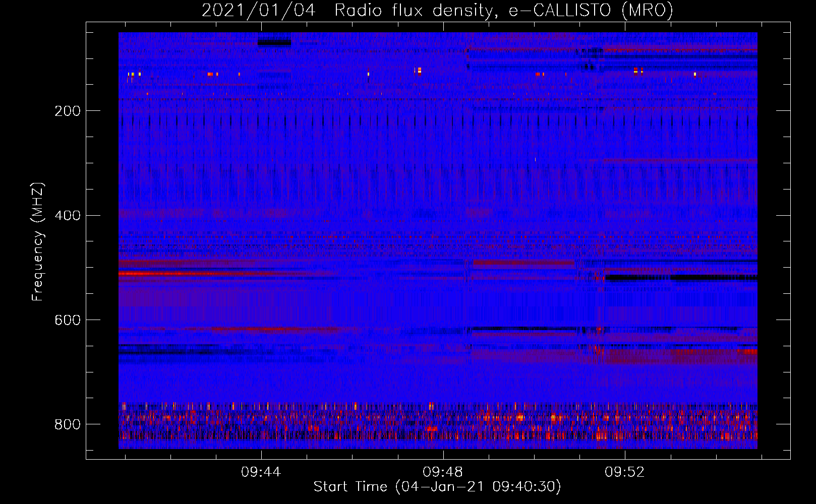Click the 'Frequency (MHZ)' axis label
This screenshot has width=816, height=504.
[38, 242]
